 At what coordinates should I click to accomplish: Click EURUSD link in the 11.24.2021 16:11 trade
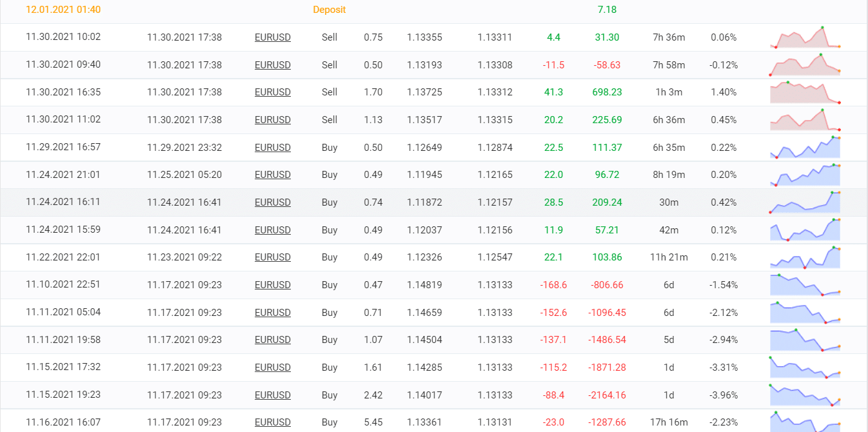coord(272,202)
